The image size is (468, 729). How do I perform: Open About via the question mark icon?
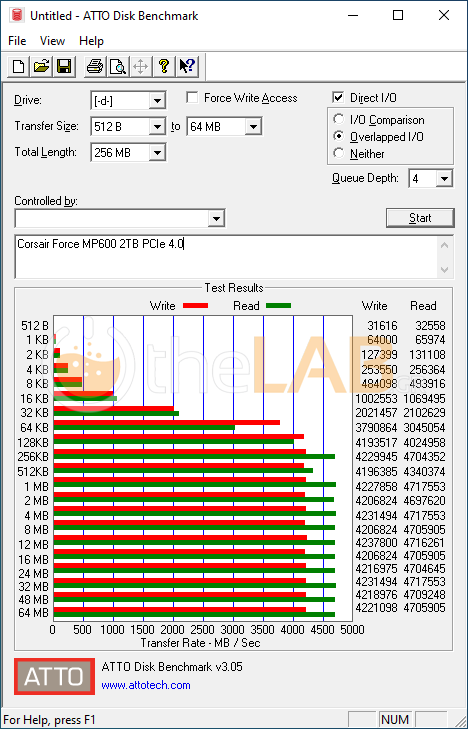[163, 66]
